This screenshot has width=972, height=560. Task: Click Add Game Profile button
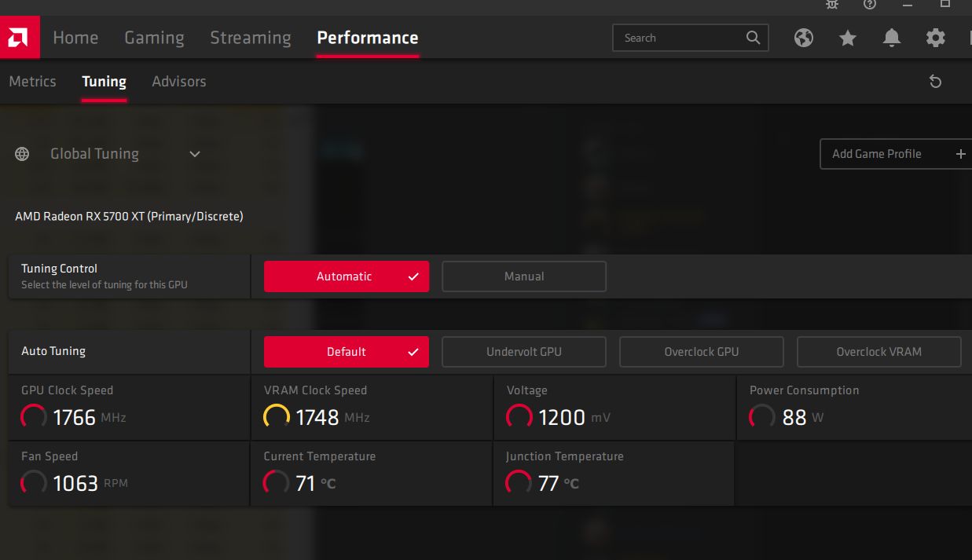[x=895, y=154]
